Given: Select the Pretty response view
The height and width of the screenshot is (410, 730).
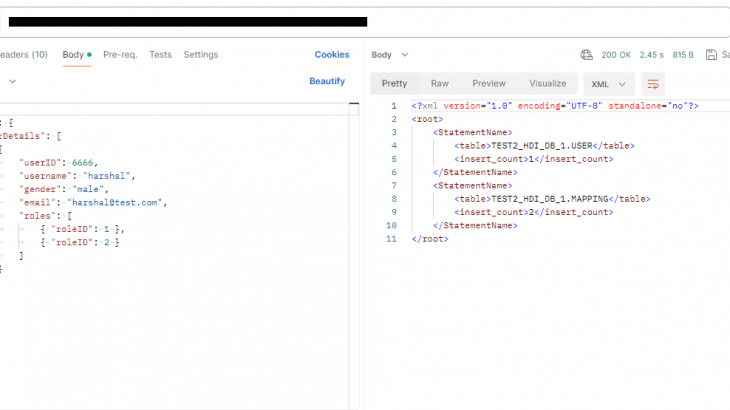Looking at the screenshot, I should (x=394, y=84).
